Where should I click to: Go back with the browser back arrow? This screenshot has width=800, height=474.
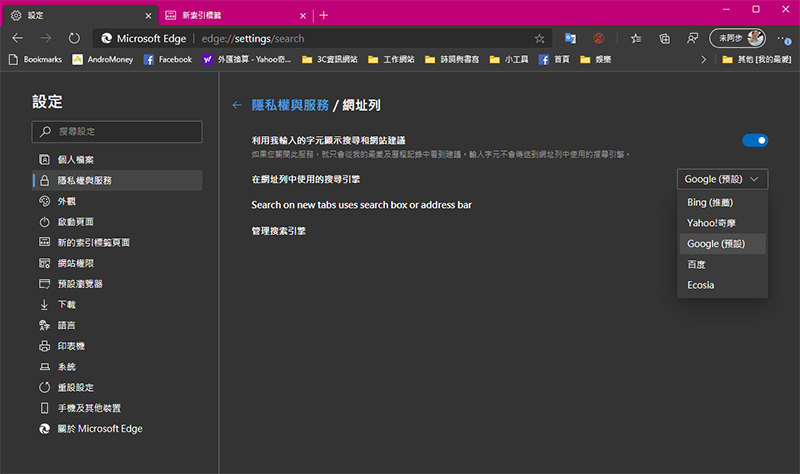[x=18, y=38]
